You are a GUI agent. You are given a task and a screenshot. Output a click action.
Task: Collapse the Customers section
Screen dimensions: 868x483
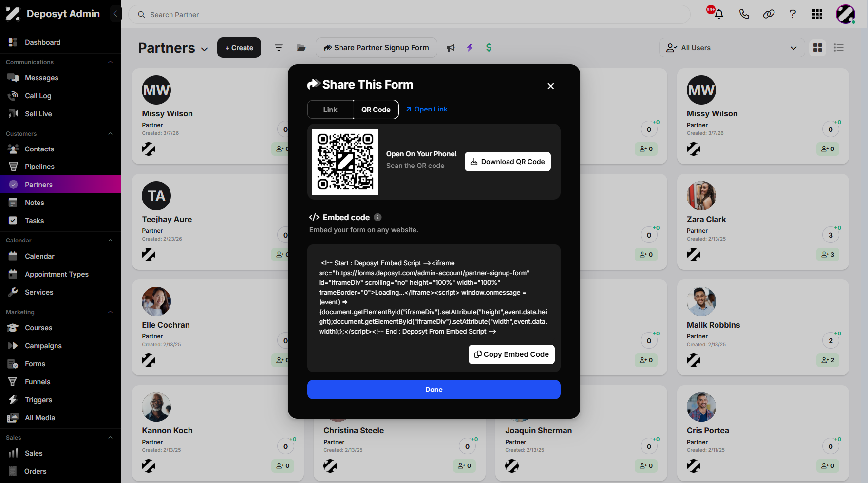click(110, 134)
